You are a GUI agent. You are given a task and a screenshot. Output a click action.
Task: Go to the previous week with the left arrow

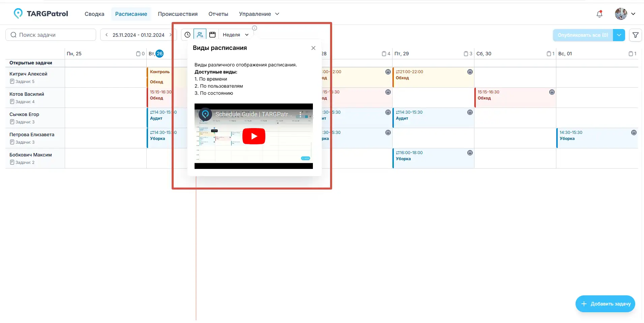[x=107, y=35]
